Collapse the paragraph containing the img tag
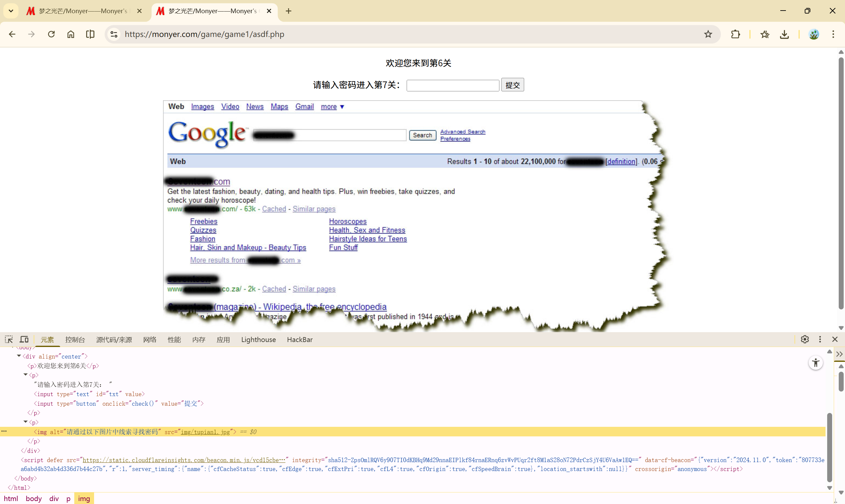 (25, 422)
